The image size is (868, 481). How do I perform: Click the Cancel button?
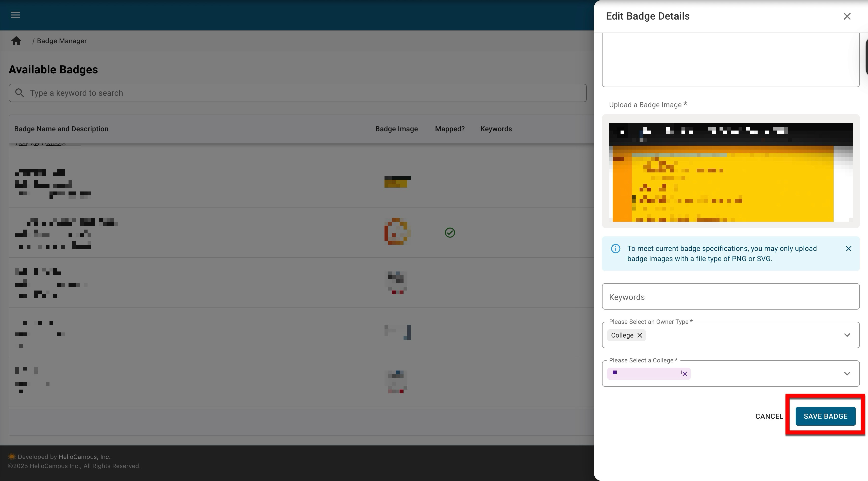tap(769, 416)
